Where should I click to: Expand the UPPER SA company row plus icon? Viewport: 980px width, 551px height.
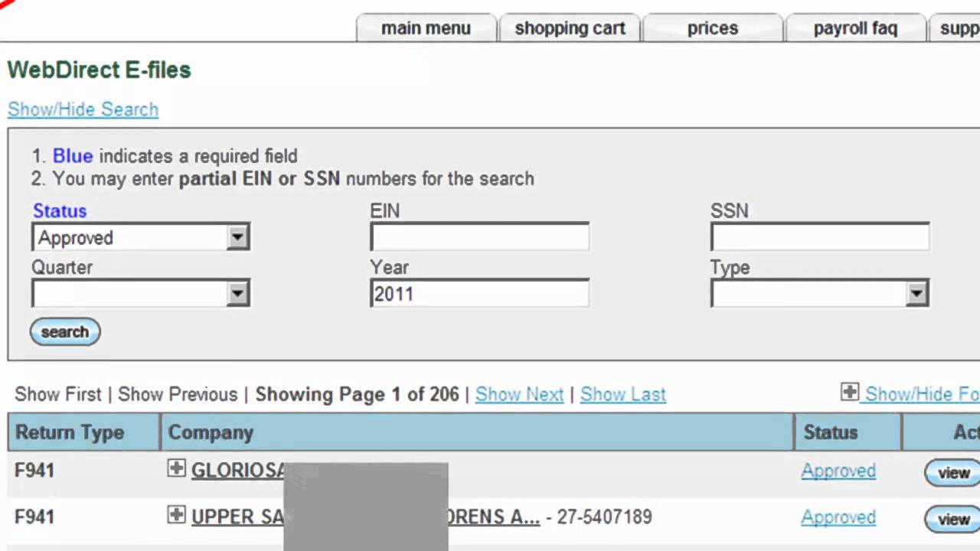[176, 515]
